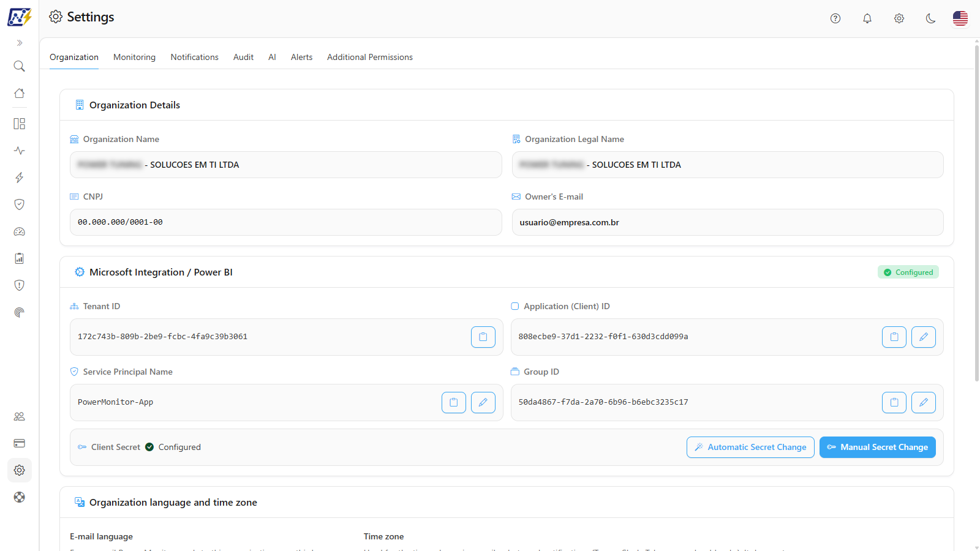Switch to the AI tab

[x=272, y=57]
